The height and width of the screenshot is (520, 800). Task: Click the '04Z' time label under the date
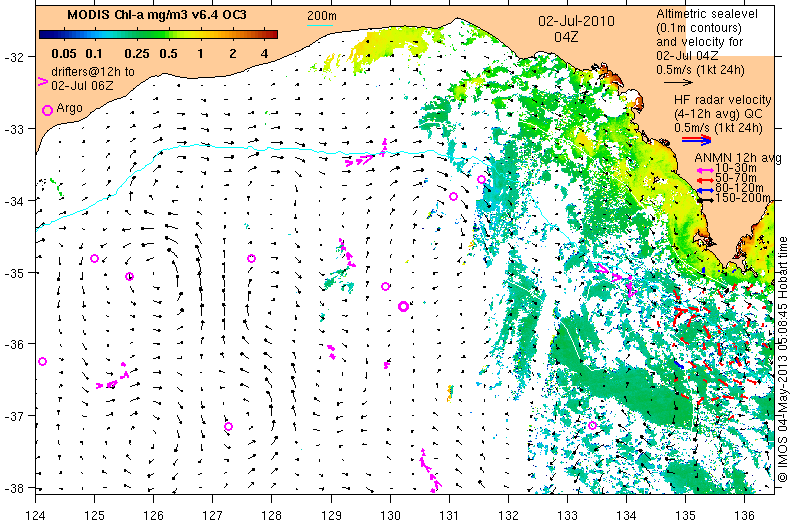coord(566,37)
